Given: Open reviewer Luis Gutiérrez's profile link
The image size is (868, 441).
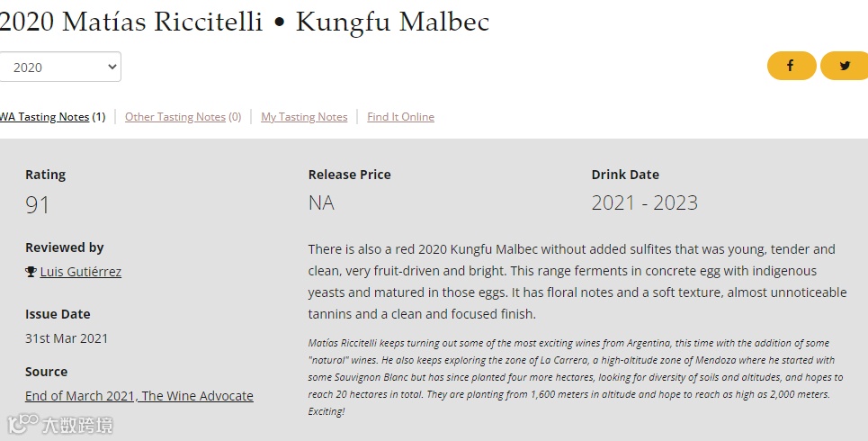Looking at the screenshot, I should 81,272.
